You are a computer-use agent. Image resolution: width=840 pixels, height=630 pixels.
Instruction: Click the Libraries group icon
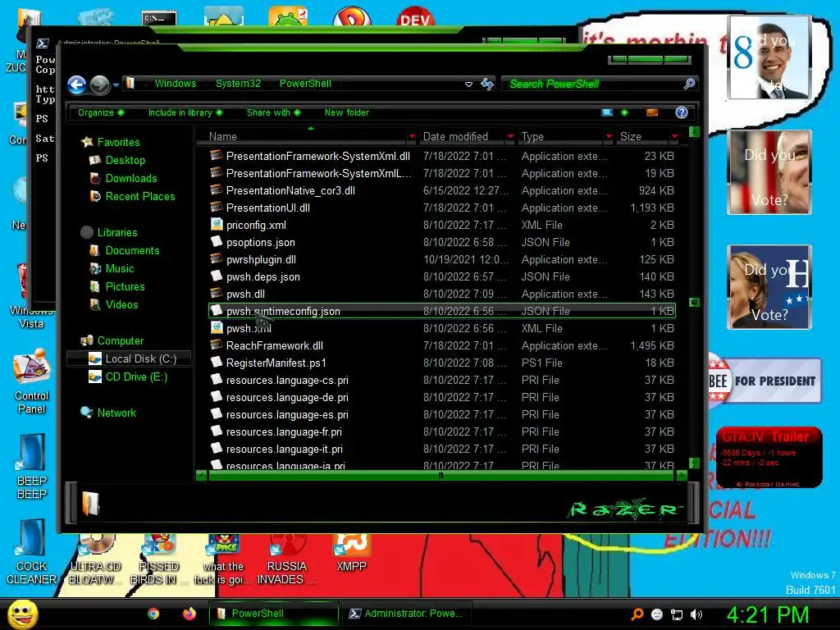point(87,232)
